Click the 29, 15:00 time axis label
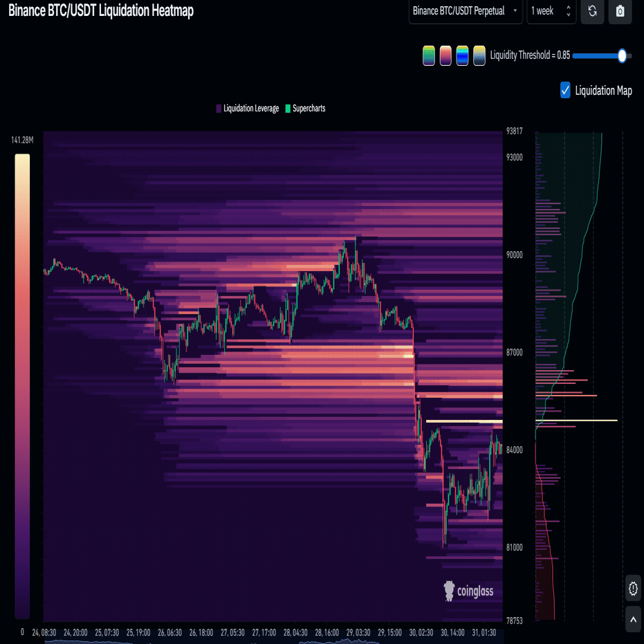644x644 pixels. (x=389, y=632)
